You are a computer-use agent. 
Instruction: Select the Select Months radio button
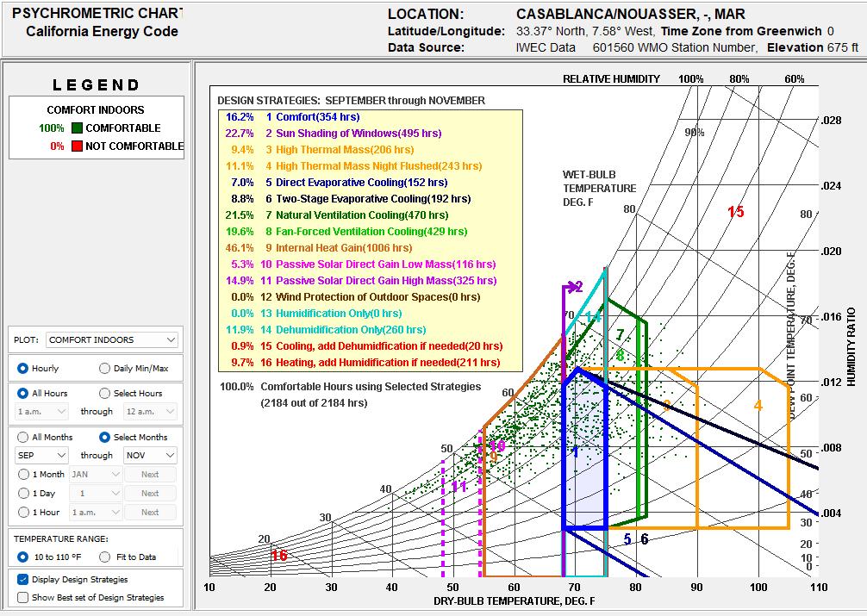point(104,437)
